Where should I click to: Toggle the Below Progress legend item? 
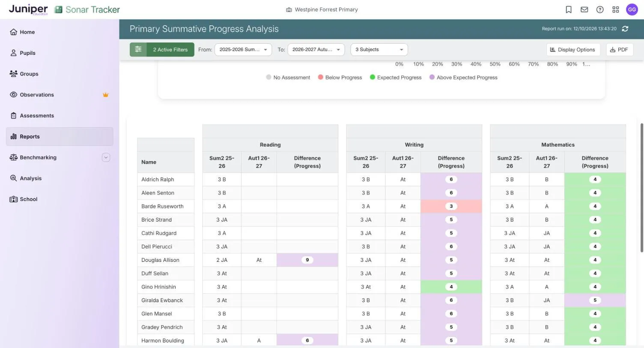pos(340,78)
